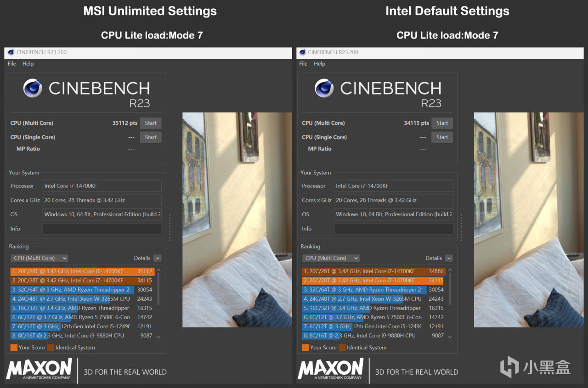Click the Identical System swatch in MSI Unlimited window
This screenshot has width=588, height=388.
51,348
